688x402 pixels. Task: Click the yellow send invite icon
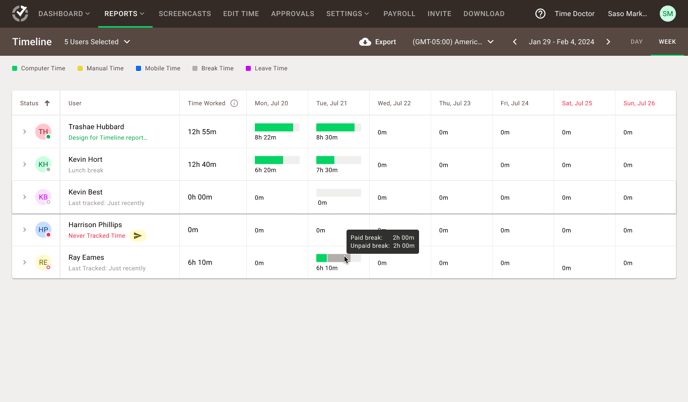coord(138,236)
